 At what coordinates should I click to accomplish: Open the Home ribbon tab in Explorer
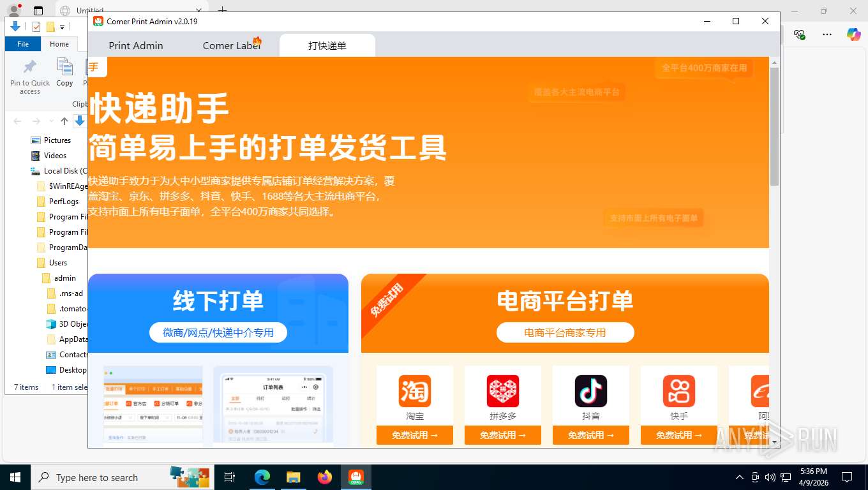(59, 44)
